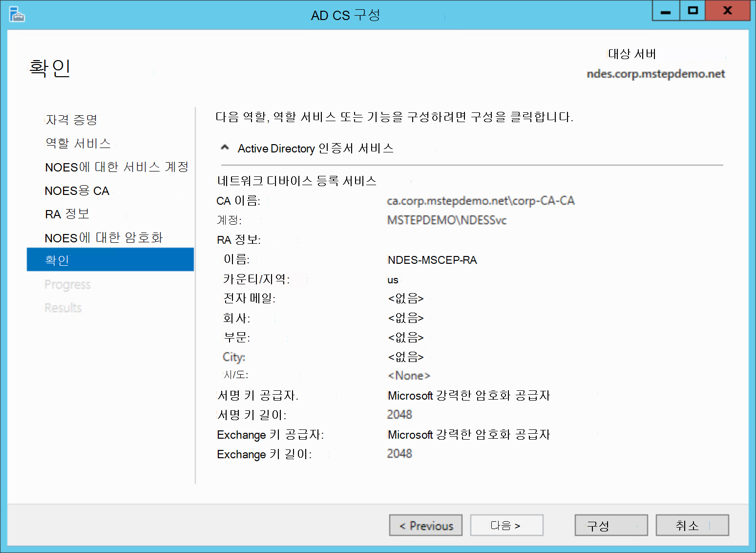Collapse the Active Directory 인증서 서비스 section

(225, 148)
